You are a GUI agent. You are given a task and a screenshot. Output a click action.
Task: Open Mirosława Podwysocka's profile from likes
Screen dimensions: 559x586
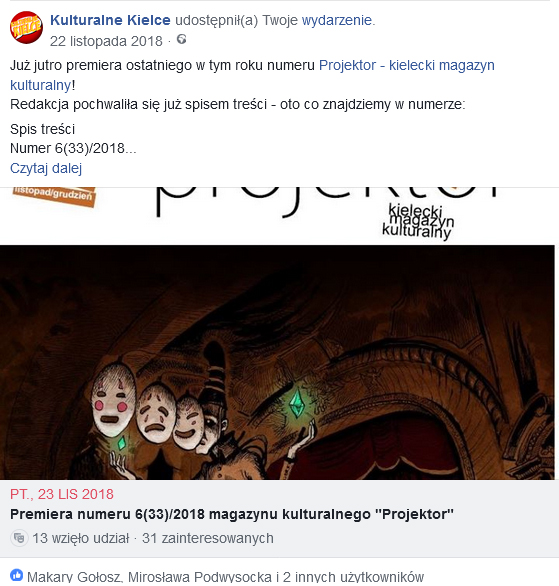[200, 577]
